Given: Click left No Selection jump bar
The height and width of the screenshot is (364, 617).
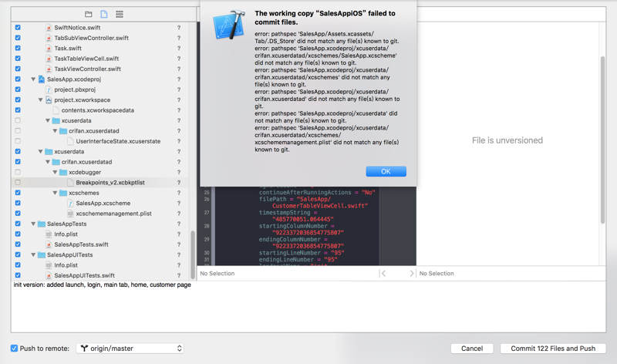Looking at the screenshot, I should [217, 274].
